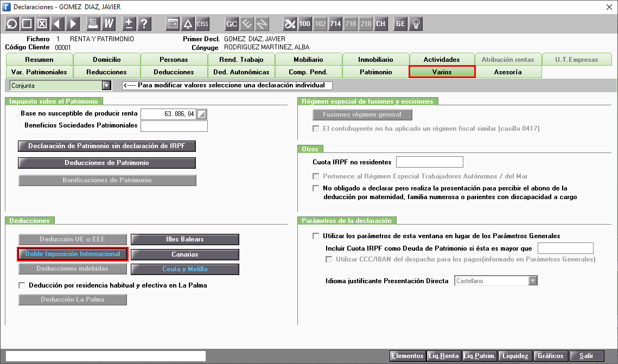Click the light bulb toolbar icon

(416, 24)
